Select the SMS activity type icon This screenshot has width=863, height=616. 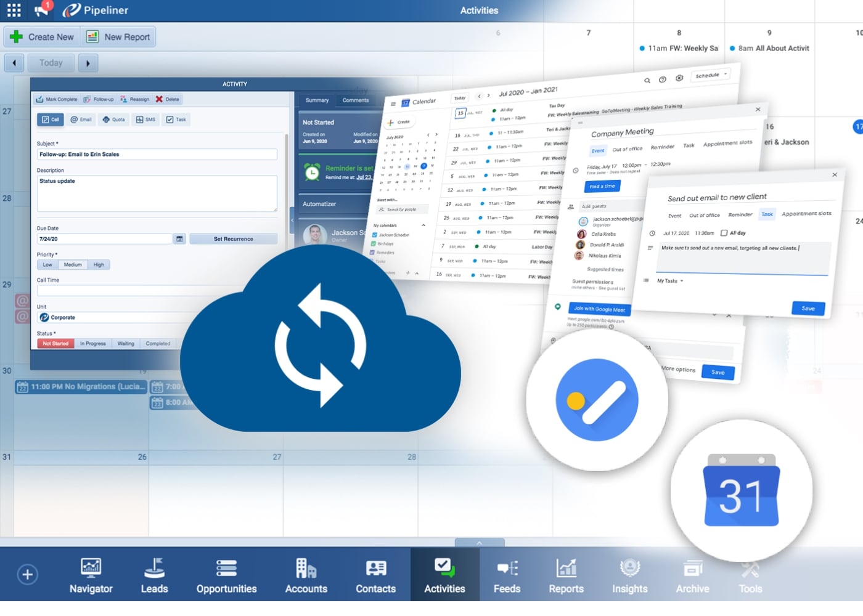point(145,119)
